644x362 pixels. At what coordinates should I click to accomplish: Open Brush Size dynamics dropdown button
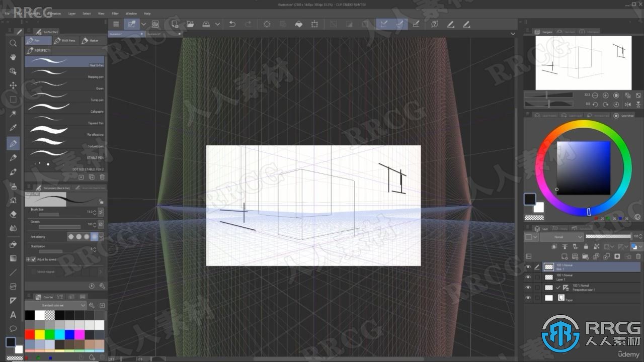tap(101, 213)
